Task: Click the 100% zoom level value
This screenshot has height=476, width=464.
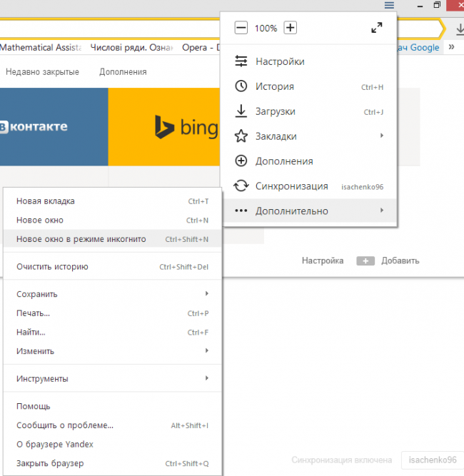Action: pos(266,29)
